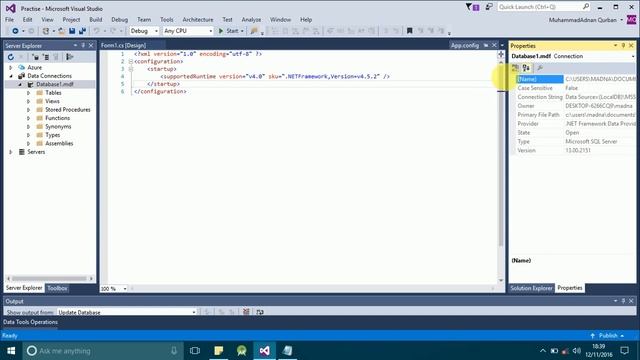Screen dimensions: 640x360
Task: Switch to the Toolbox tab
Action: [57, 288]
